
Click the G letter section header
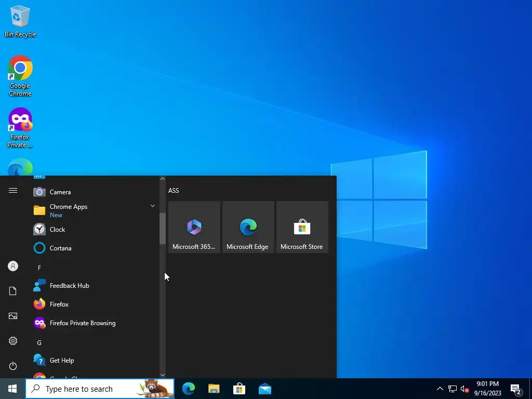pos(39,343)
